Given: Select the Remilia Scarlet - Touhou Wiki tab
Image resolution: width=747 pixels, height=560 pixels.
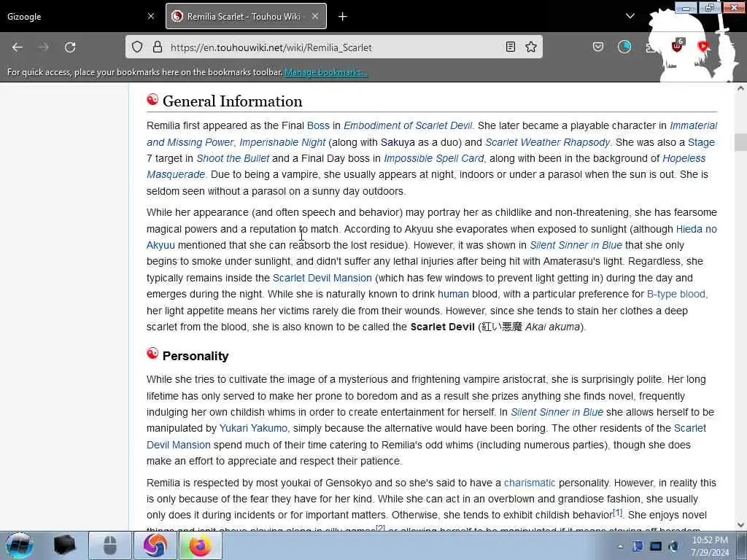Looking at the screenshot, I should 246,16.
